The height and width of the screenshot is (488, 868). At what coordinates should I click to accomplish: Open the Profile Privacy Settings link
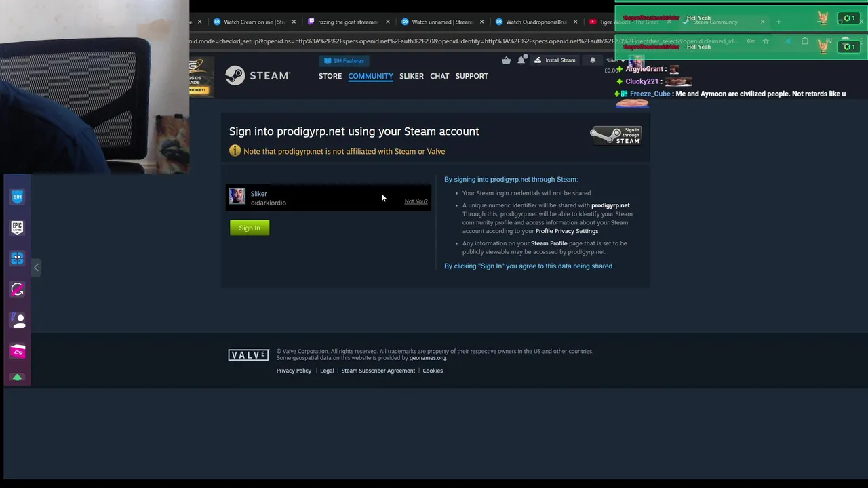(567, 231)
